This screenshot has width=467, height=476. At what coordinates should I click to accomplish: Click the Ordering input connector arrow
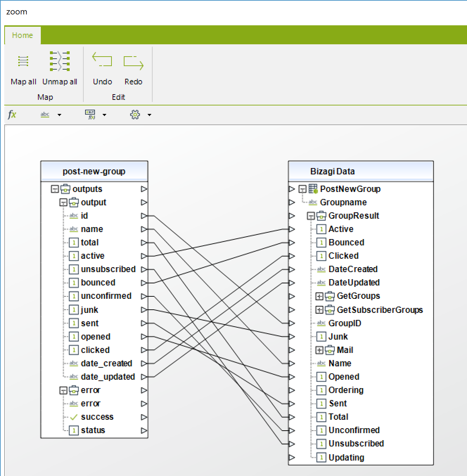coord(292,390)
